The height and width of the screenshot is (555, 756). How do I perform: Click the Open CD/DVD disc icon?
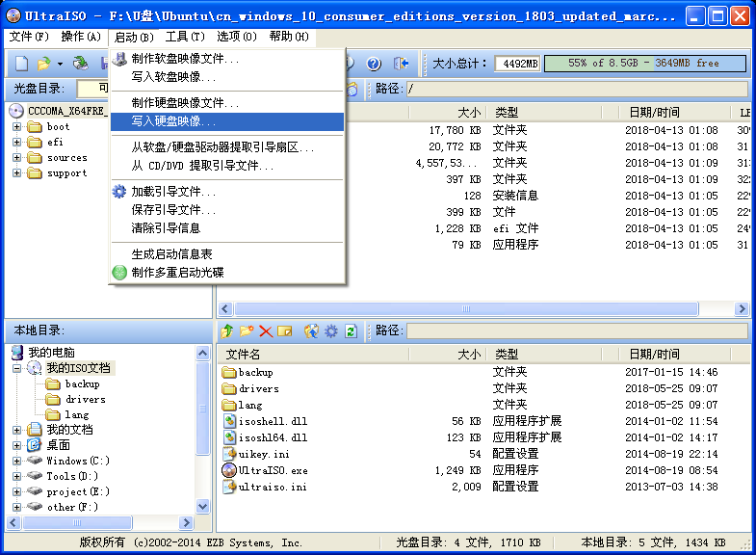coord(81,64)
